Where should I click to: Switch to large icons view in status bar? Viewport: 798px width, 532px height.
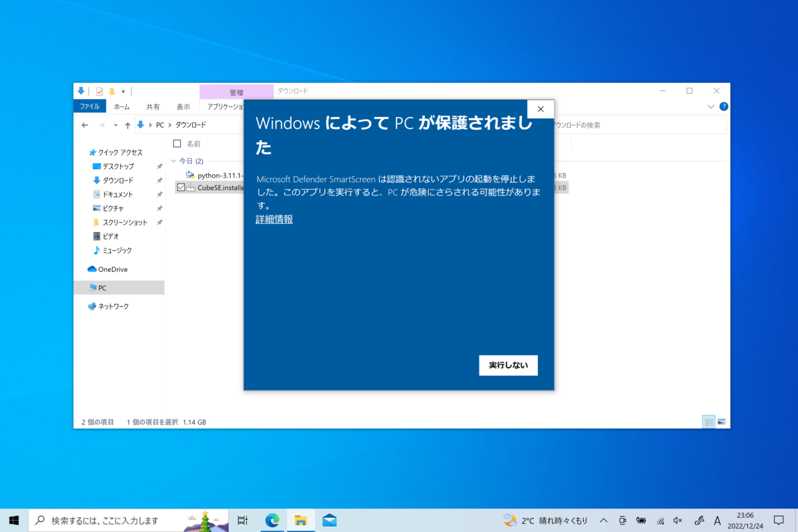coord(722,422)
